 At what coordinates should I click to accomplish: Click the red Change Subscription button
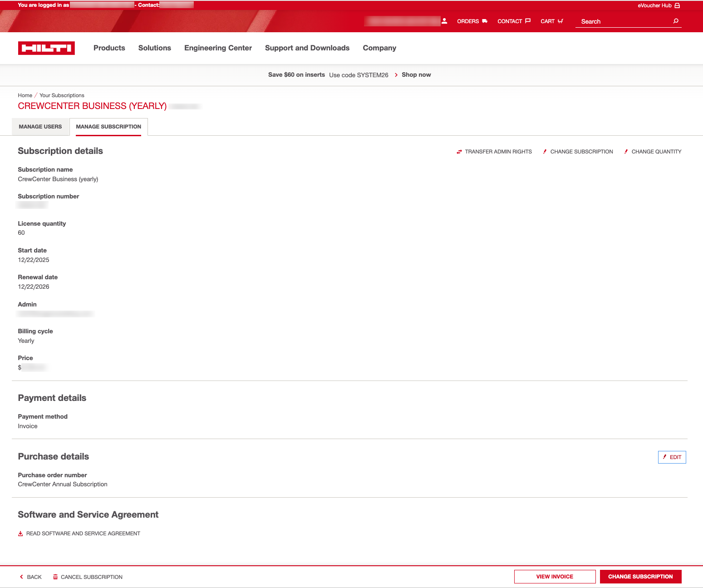pos(640,577)
